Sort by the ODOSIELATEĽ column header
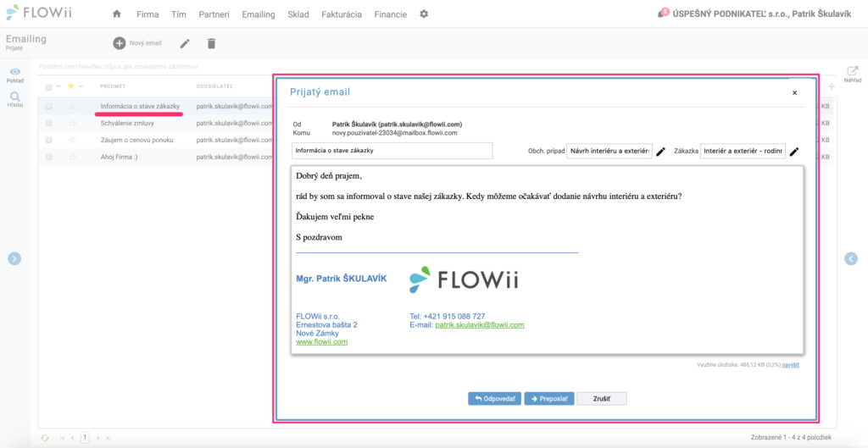Image resolution: width=868 pixels, height=448 pixels. tap(214, 86)
